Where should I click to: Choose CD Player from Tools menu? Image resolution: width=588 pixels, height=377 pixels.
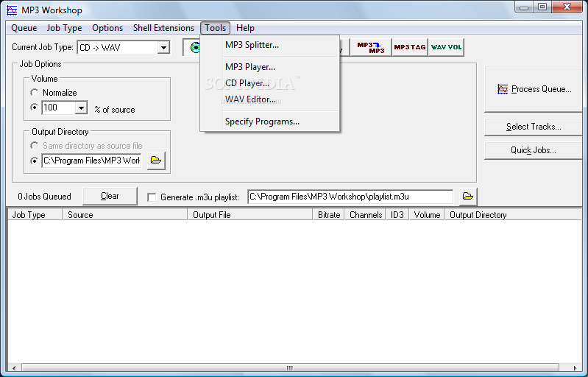[270, 83]
